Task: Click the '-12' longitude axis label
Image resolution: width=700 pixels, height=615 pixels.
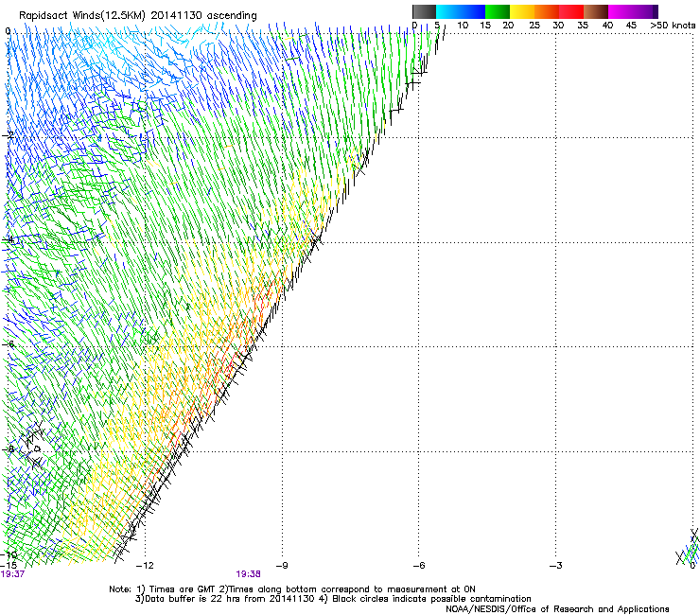Action: coord(145,566)
